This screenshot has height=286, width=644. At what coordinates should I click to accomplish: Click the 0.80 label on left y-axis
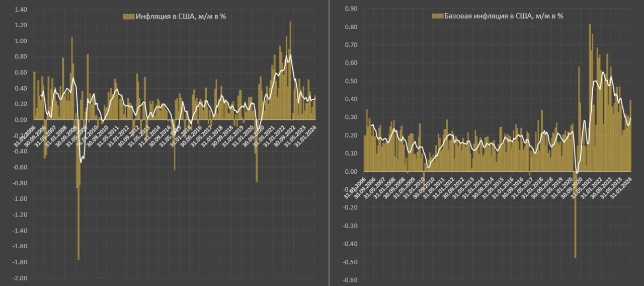pyautogui.click(x=21, y=57)
